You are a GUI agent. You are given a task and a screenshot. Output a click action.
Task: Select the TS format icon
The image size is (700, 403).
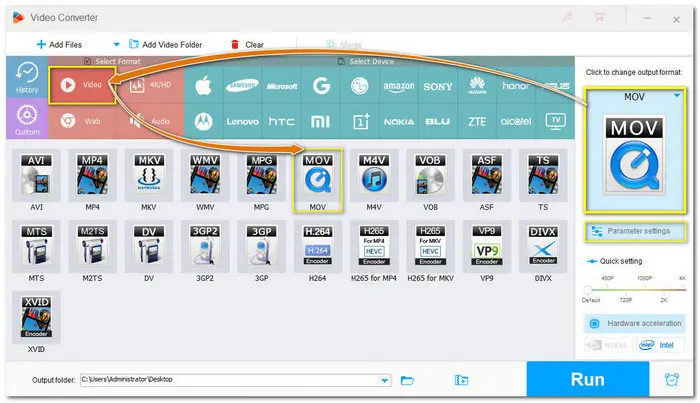(x=542, y=175)
